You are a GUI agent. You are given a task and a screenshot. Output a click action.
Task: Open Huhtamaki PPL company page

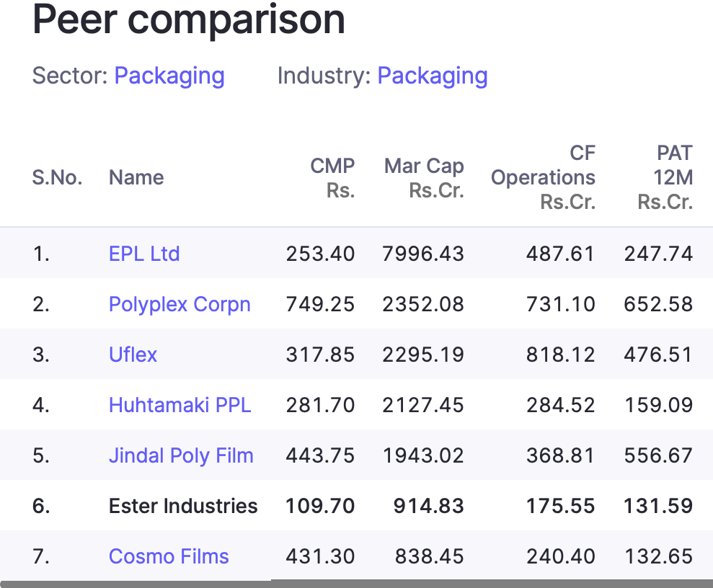pyautogui.click(x=180, y=405)
